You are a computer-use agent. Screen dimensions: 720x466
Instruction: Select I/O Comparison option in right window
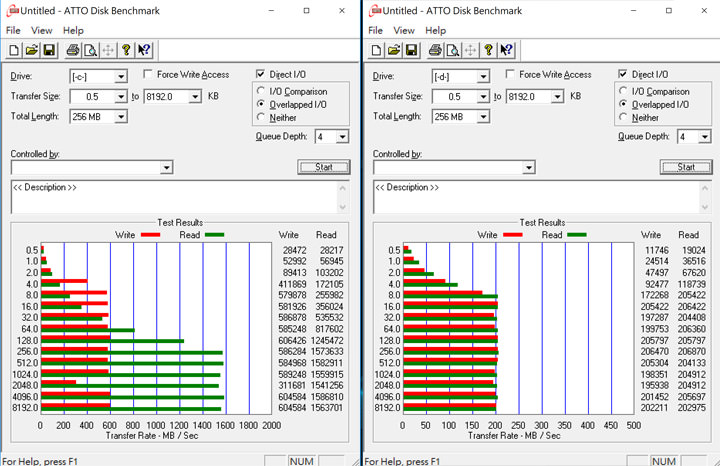(x=624, y=91)
